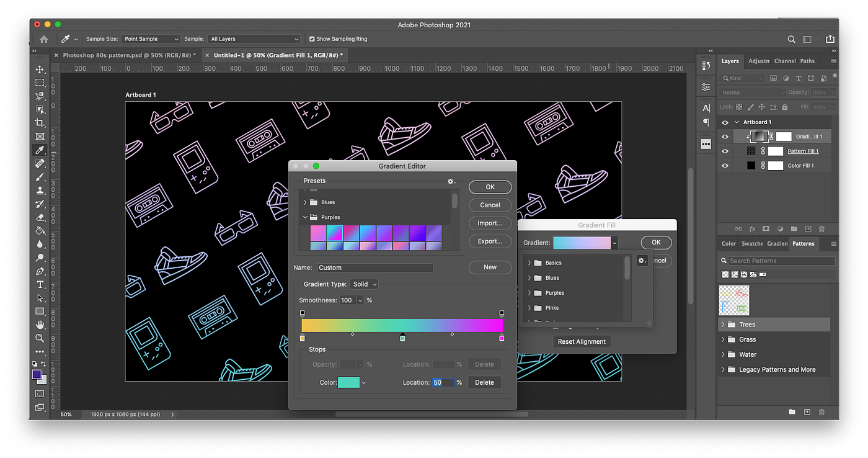Select the Paint Bucket tool
Viewport: 868px width, 458px height.
click(40, 231)
